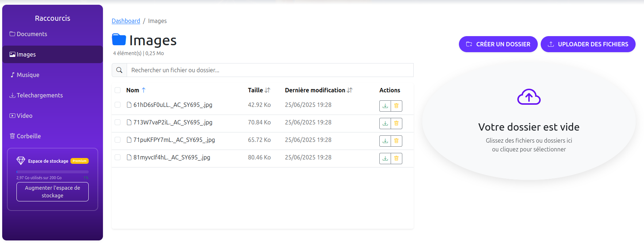Click the date in the 81myvclf4hL row

(308, 157)
